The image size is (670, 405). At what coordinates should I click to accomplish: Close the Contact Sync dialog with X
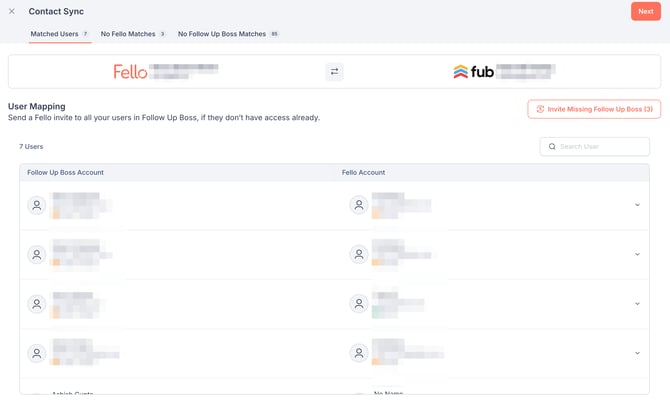[x=12, y=12]
